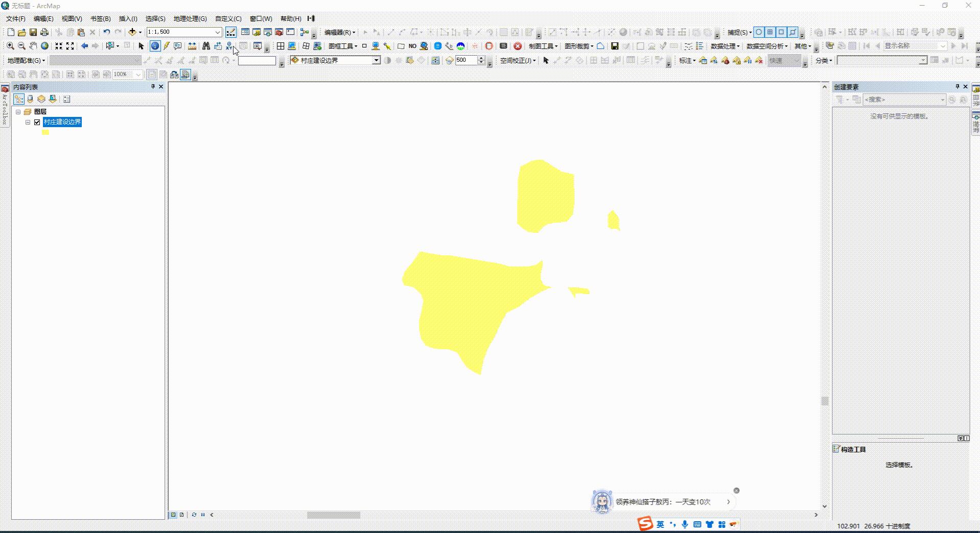Image resolution: width=980 pixels, height=533 pixels.
Task: Open the Find tool (binoculars icon)
Action: coord(206,46)
